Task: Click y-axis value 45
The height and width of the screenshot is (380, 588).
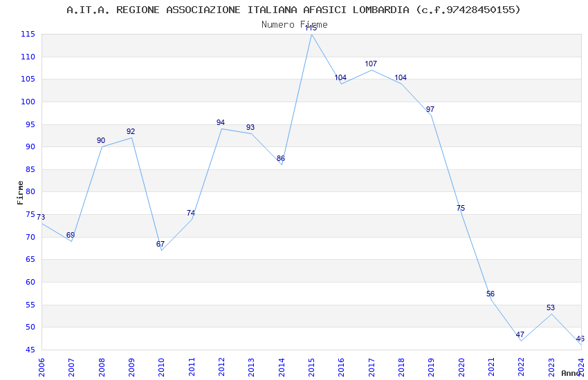Action: coord(30,350)
